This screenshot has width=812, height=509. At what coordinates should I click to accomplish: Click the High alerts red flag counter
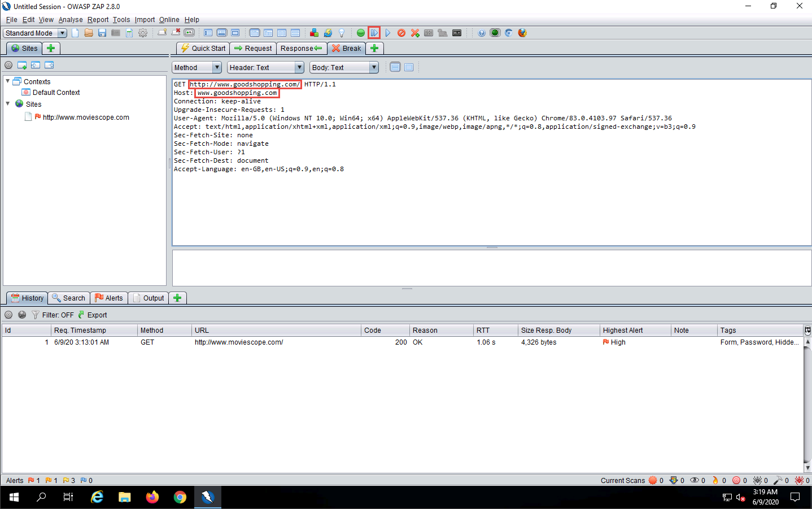[34, 481]
